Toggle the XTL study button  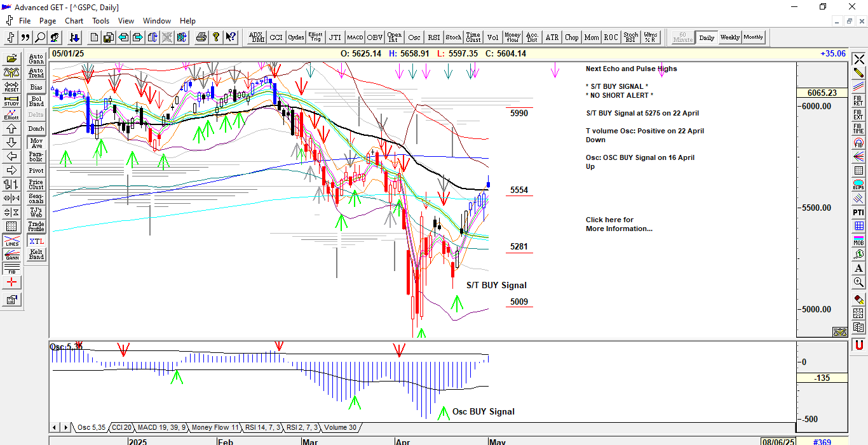(36, 241)
